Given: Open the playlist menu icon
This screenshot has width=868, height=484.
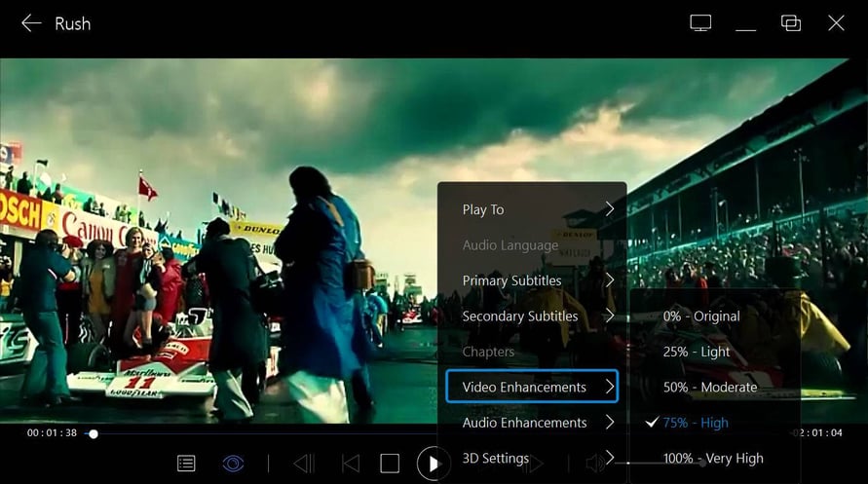Looking at the screenshot, I should tap(186, 464).
